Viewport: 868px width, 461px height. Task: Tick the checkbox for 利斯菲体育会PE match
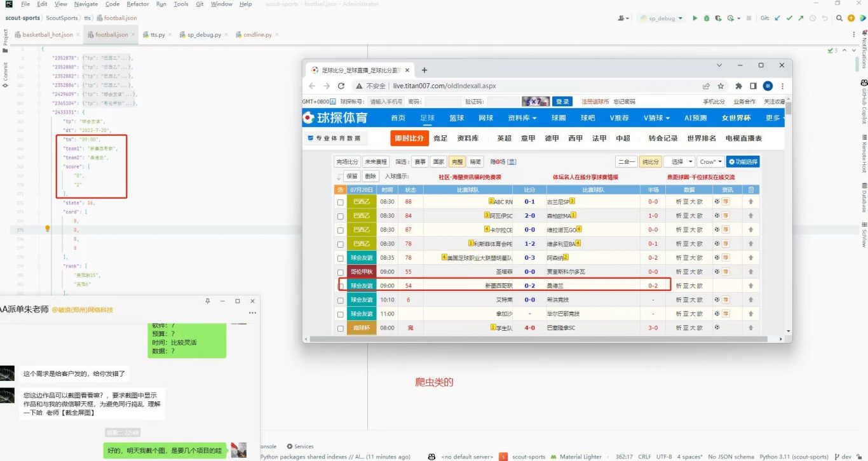tap(341, 244)
